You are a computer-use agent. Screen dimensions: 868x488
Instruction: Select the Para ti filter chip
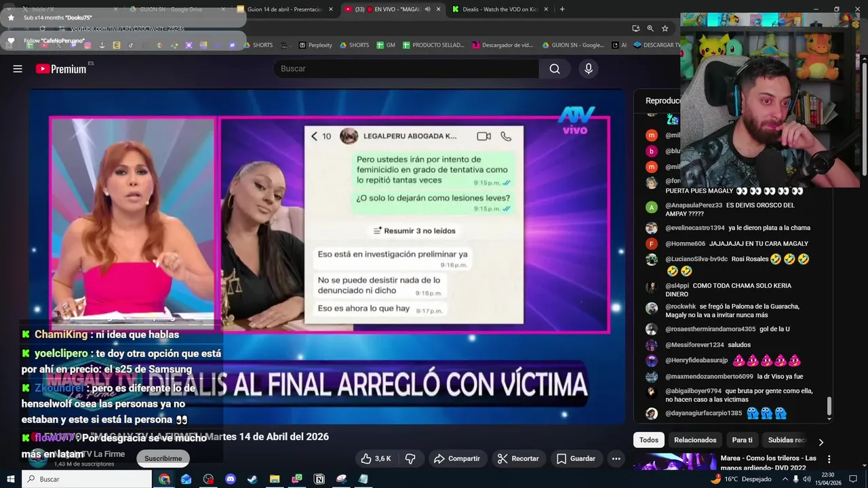point(743,440)
